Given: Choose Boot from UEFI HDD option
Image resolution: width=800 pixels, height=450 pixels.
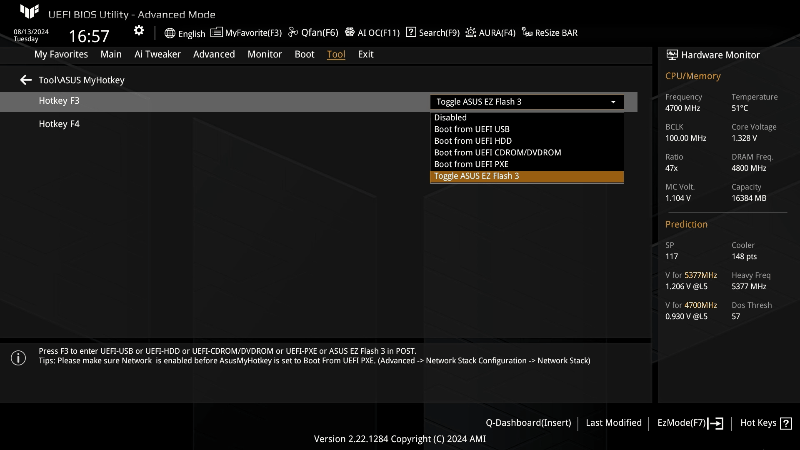Looking at the screenshot, I should (527, 141).
